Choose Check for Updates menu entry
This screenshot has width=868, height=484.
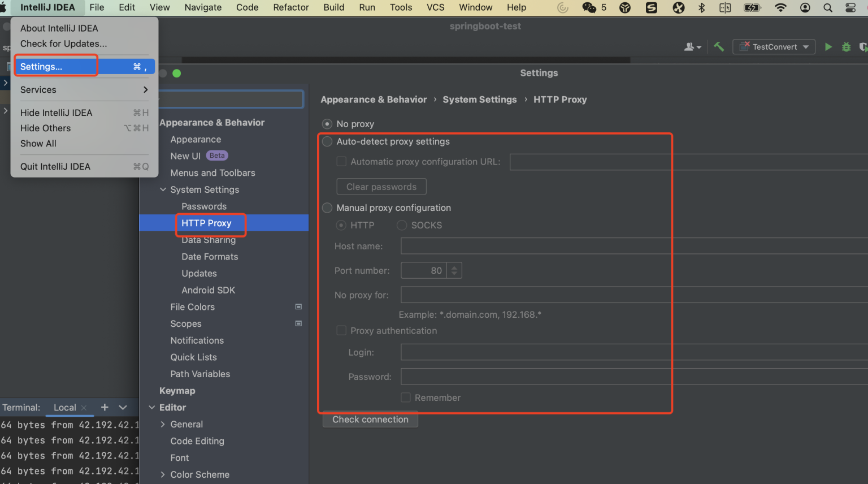point(63,44)
